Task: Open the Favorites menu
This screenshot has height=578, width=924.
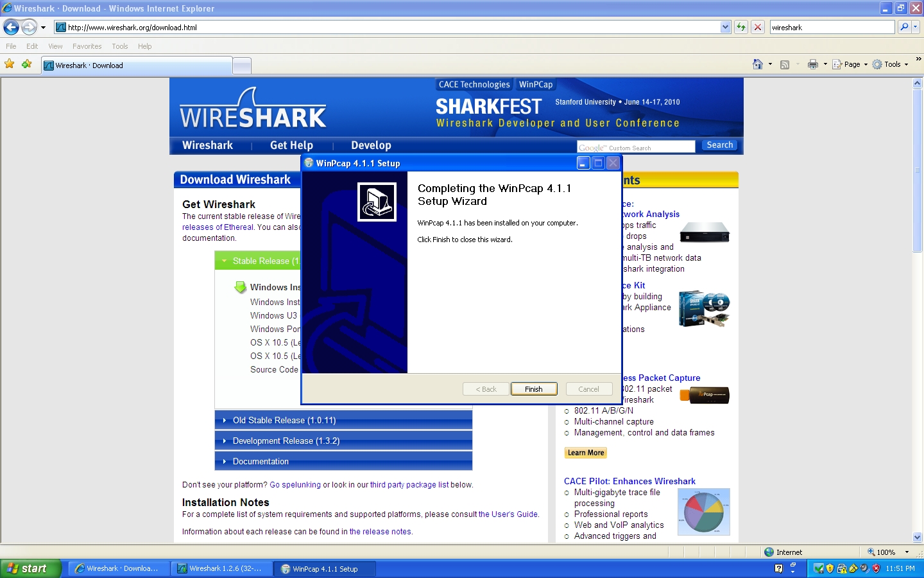Action: pyautogui.click(x=87, y=46)
